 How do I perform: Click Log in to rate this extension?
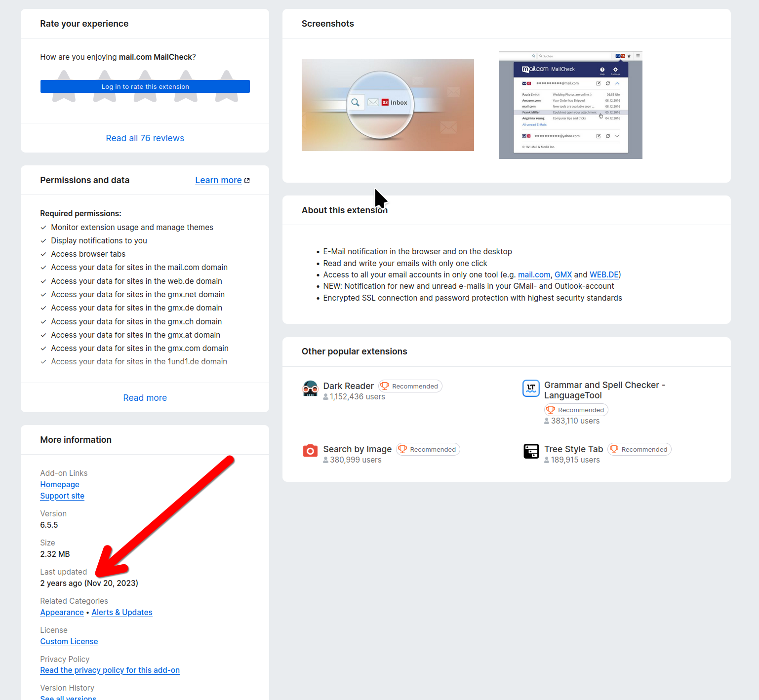point(145,86)
